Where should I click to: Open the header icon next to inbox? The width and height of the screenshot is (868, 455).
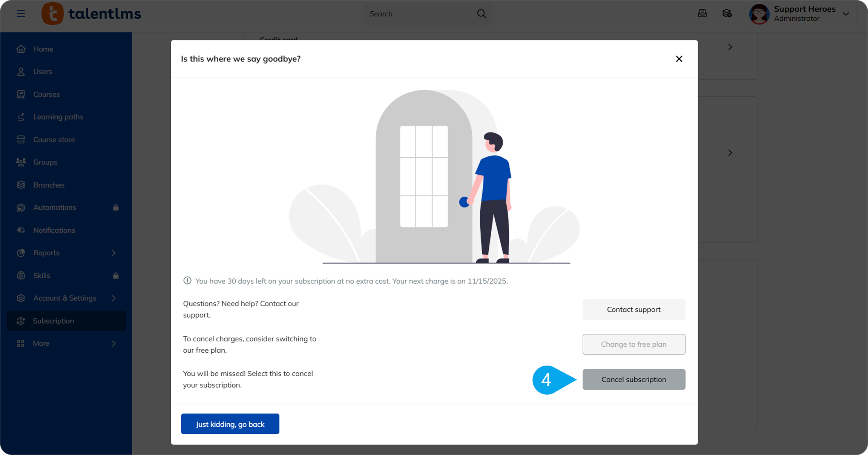(727, 14)
